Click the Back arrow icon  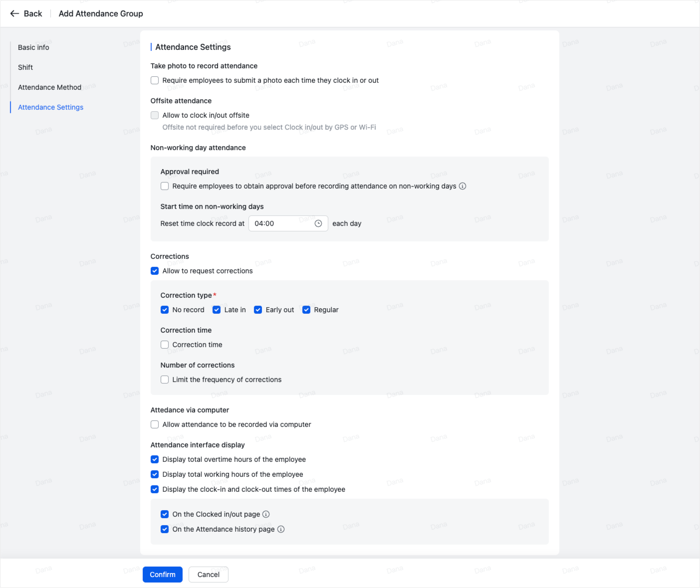[14, 13]
